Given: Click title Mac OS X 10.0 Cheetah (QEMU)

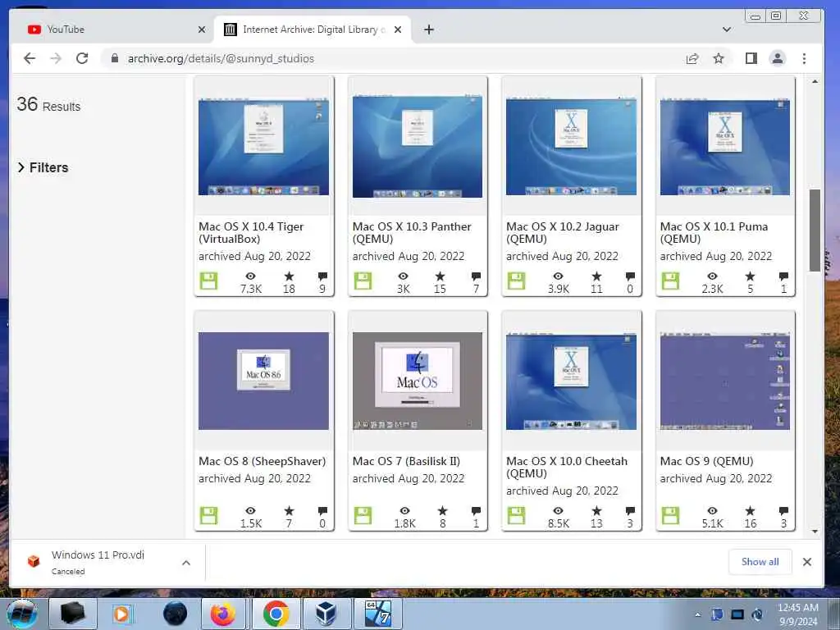Looking at the screenshot, I should click(x=567, y=467).
